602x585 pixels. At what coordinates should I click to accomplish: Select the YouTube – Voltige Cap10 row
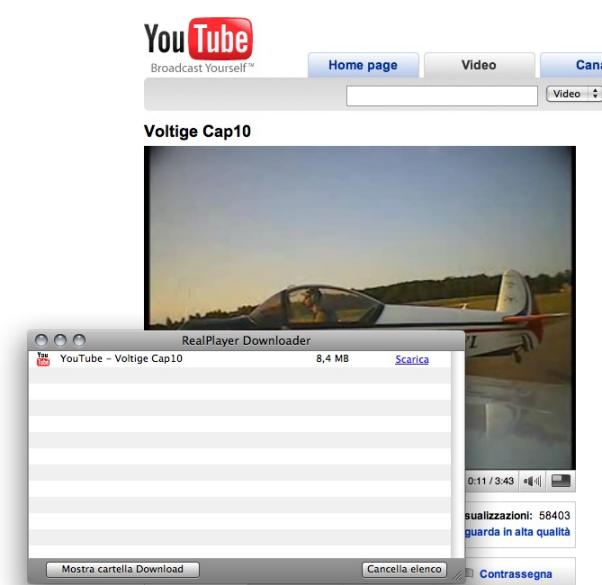coord(240,359)
